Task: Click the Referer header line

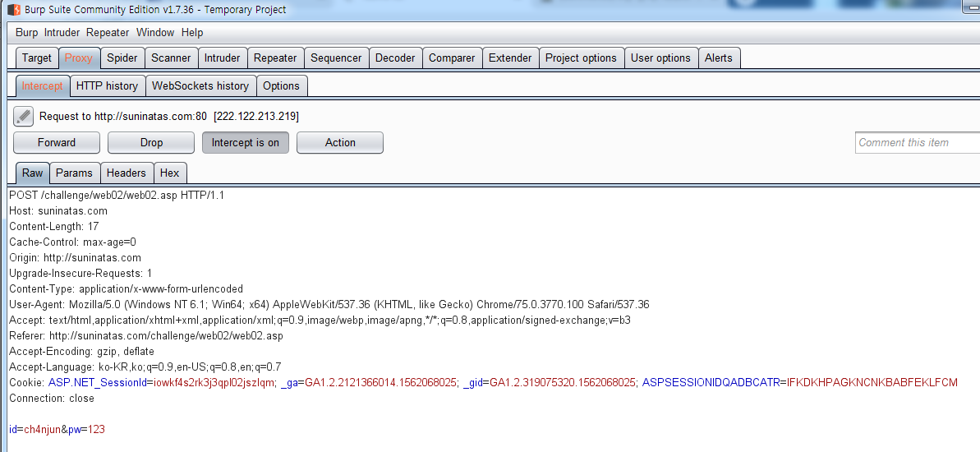Action: (146, 336)
